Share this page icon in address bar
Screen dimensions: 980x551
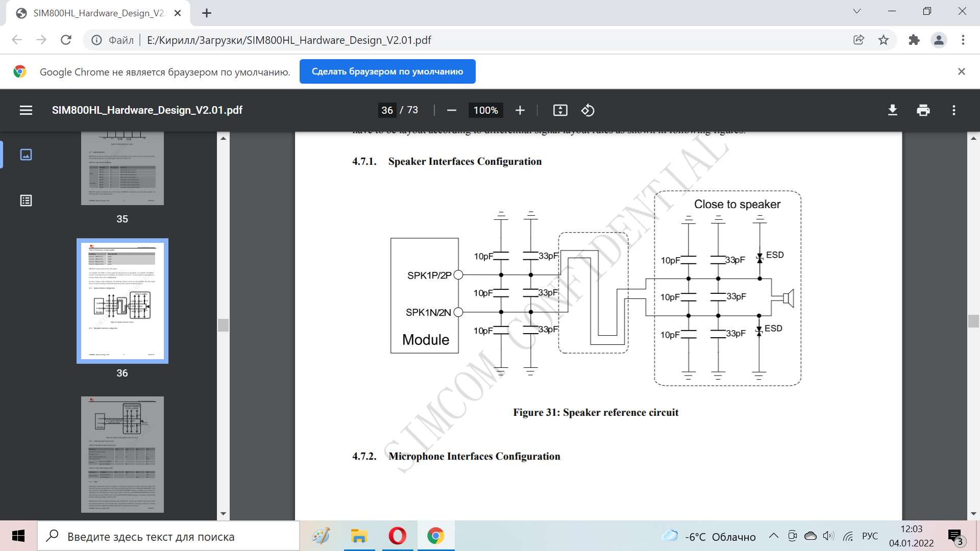click(859, 40)
